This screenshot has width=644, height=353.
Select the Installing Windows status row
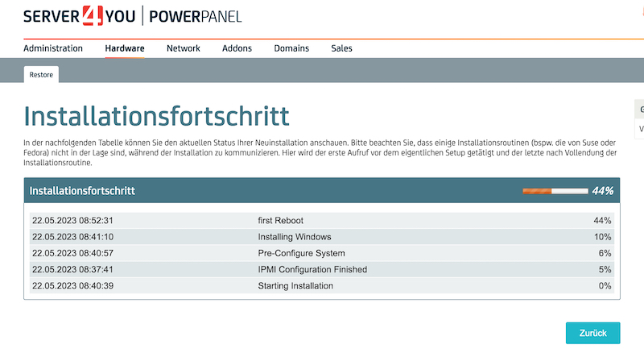click(322, 237)
